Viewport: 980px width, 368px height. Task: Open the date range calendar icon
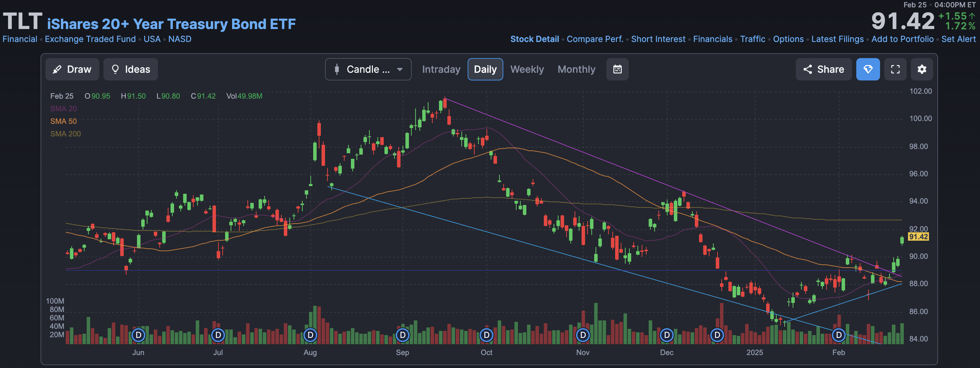tap(617, 69)
